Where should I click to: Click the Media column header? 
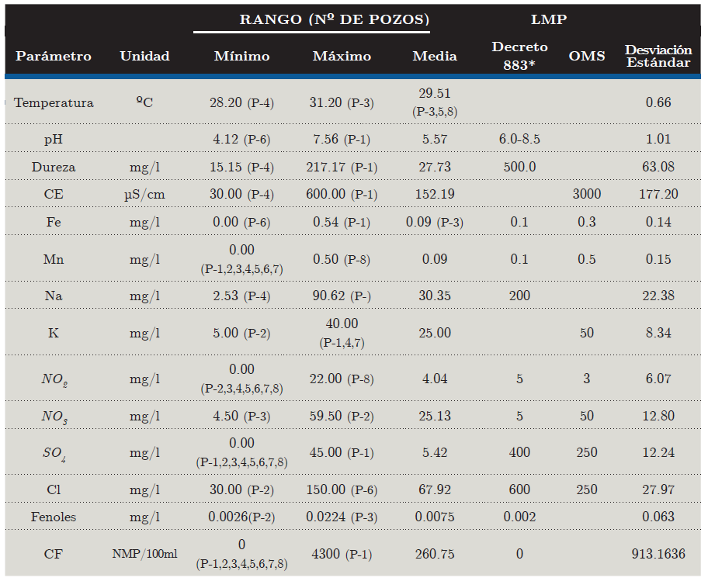(435, 56)
